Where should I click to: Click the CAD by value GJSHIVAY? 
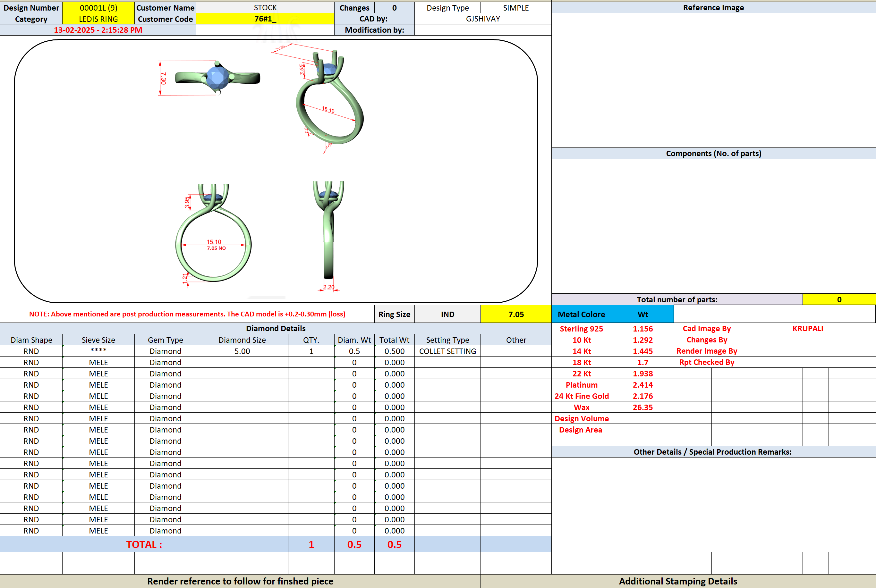483,19
